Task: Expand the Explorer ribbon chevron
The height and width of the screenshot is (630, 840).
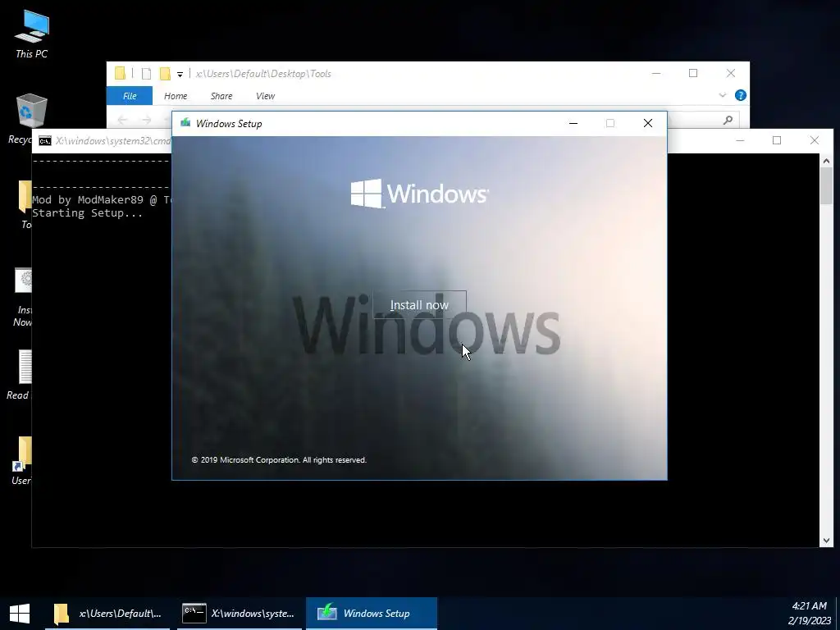Action: (x=722, y=95)
